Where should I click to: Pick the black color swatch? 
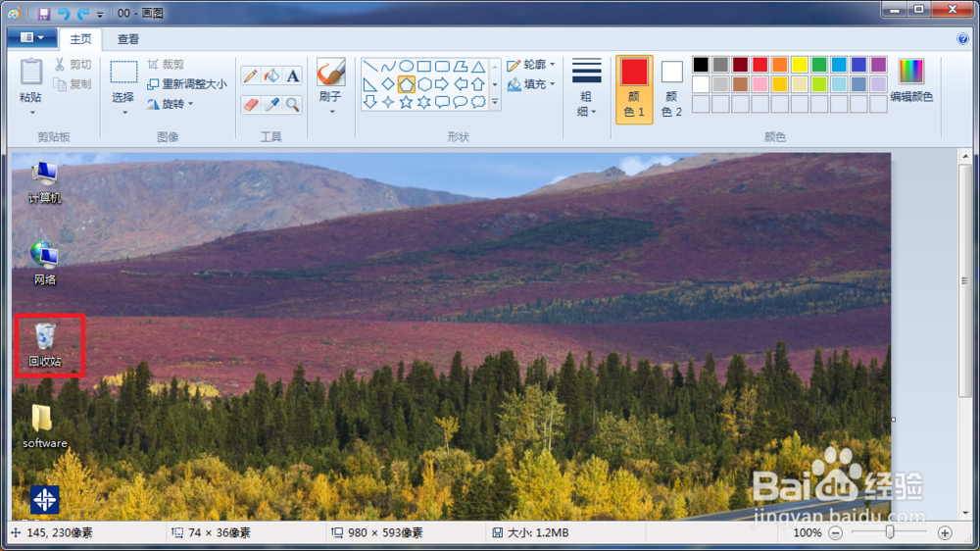(x=701, y=65)
